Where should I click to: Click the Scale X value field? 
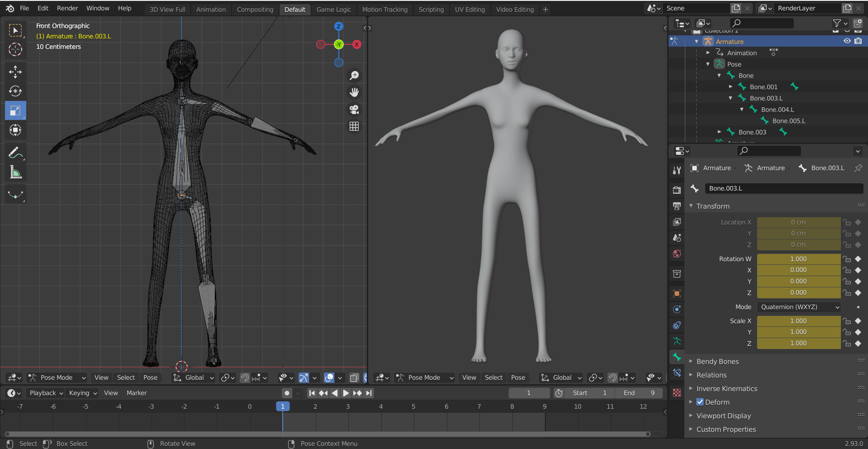point(799,321)
